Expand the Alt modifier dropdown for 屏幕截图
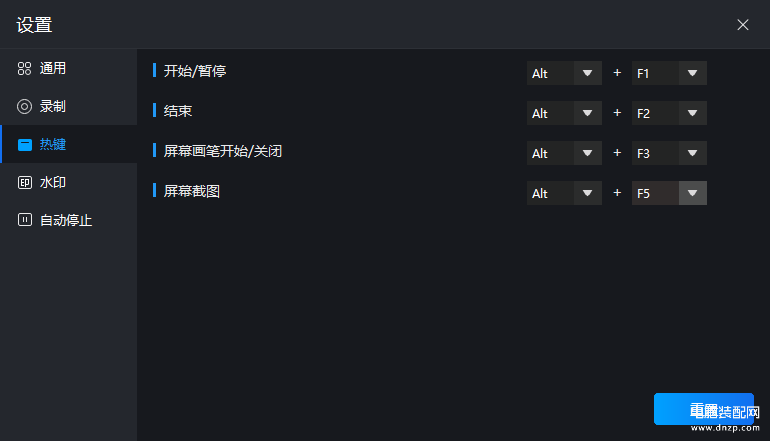770x441 pixels. pos(564,193)
